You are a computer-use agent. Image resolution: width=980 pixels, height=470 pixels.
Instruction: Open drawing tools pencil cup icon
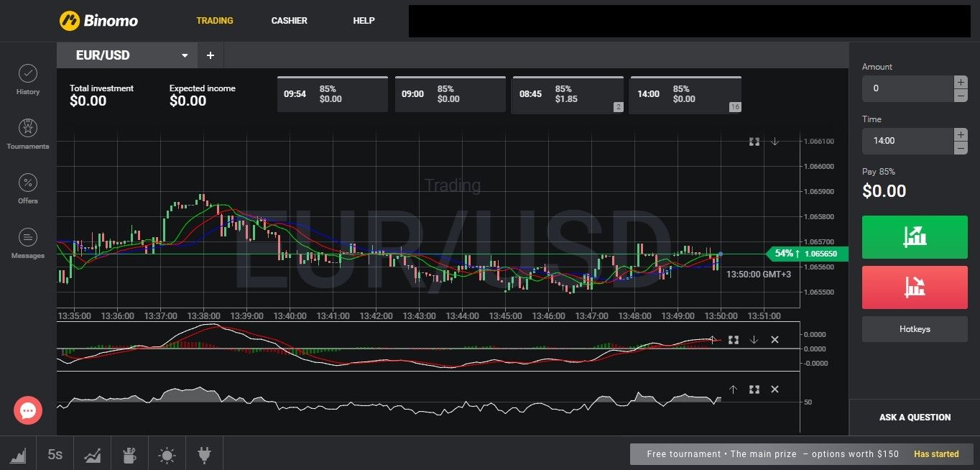click(130, 454)
